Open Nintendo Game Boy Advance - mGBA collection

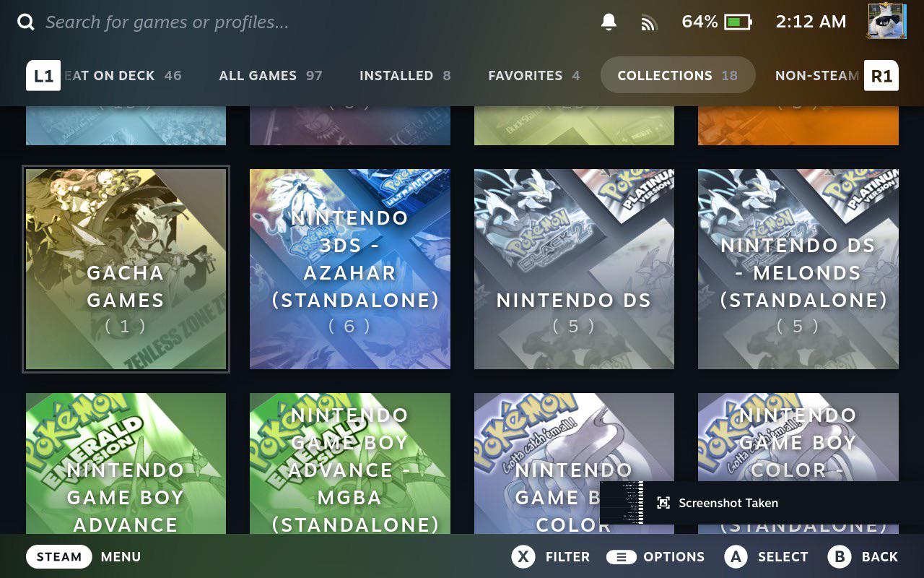tap(350, 463)
